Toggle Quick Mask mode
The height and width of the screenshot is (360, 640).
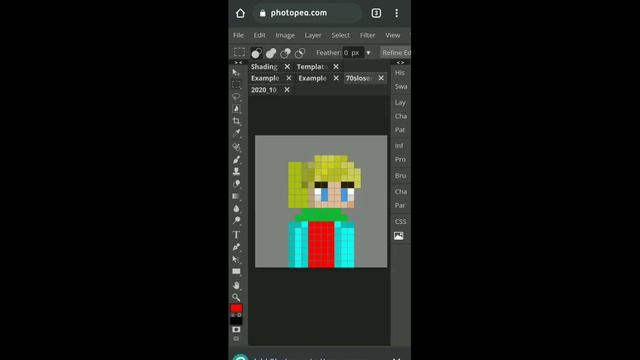tap(236, 329)
